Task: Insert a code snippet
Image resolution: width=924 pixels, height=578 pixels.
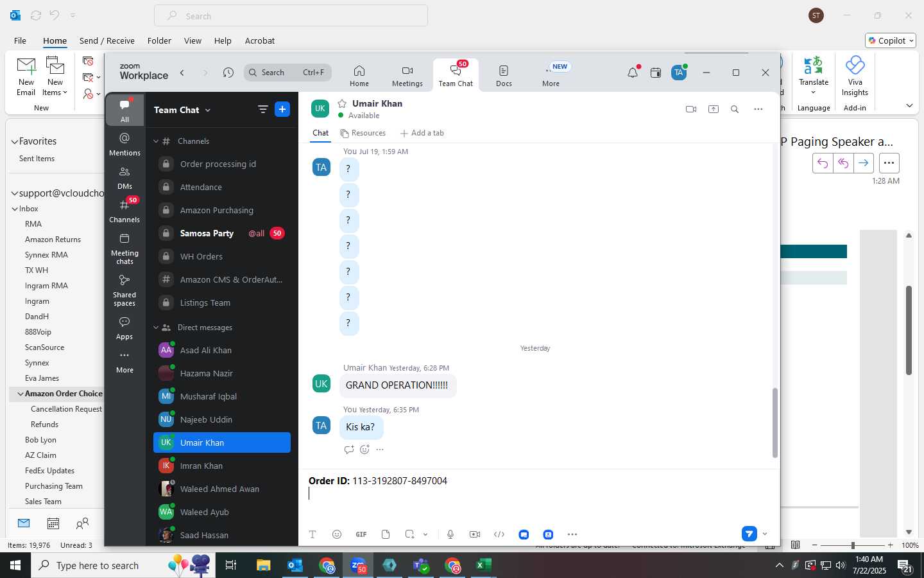Action: pyautogui.click(x=499, y=534)
